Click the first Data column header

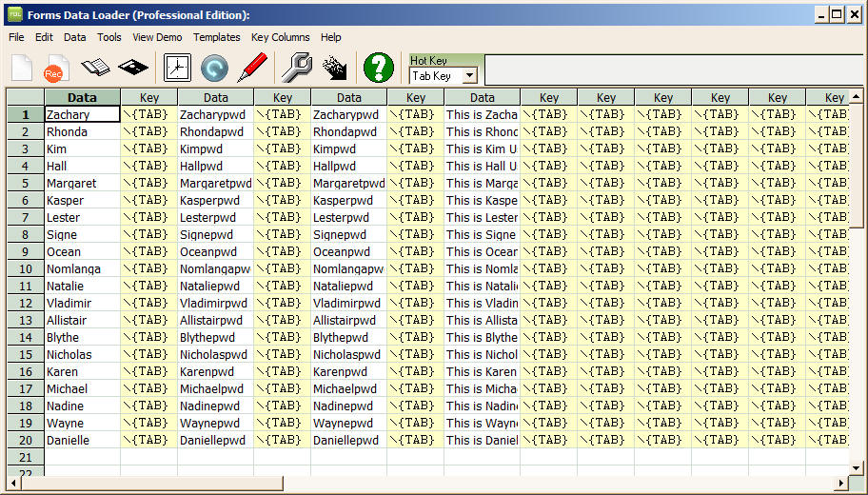(82, 97)
